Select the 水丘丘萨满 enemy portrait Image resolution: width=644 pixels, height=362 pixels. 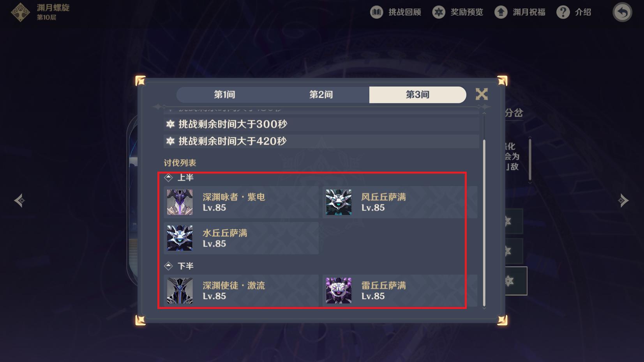180,238
